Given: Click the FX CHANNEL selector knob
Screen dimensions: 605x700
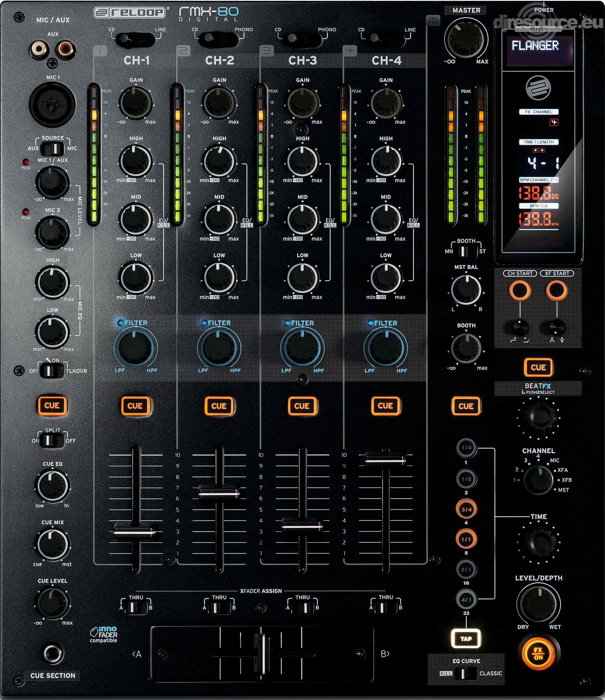Looking at the screenshot, I should pyautogui.click(x=538, y=480).
